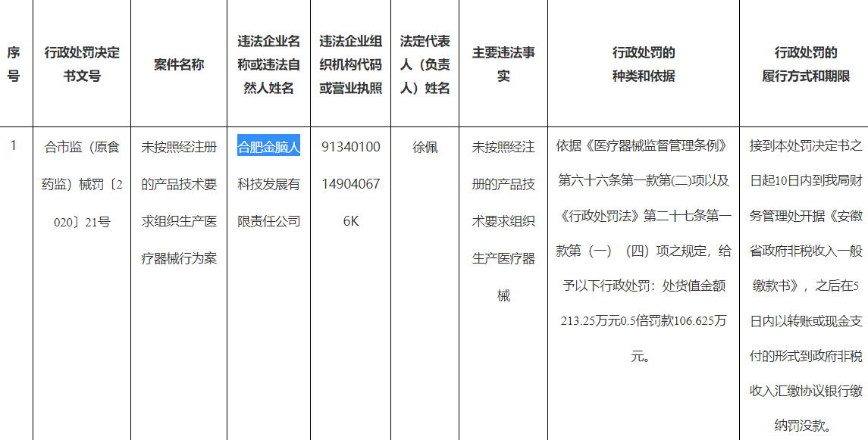Viewport: 868px width, 440px height.
Task: Click the text 收入汇缴协议银行缴
Action: tap(805, 391)
